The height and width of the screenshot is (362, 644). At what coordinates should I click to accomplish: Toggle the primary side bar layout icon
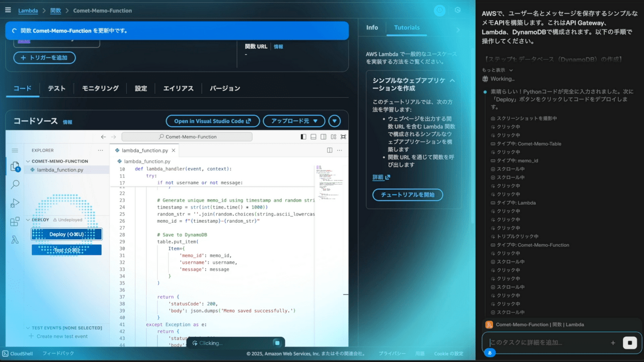[x=303, y=137]
